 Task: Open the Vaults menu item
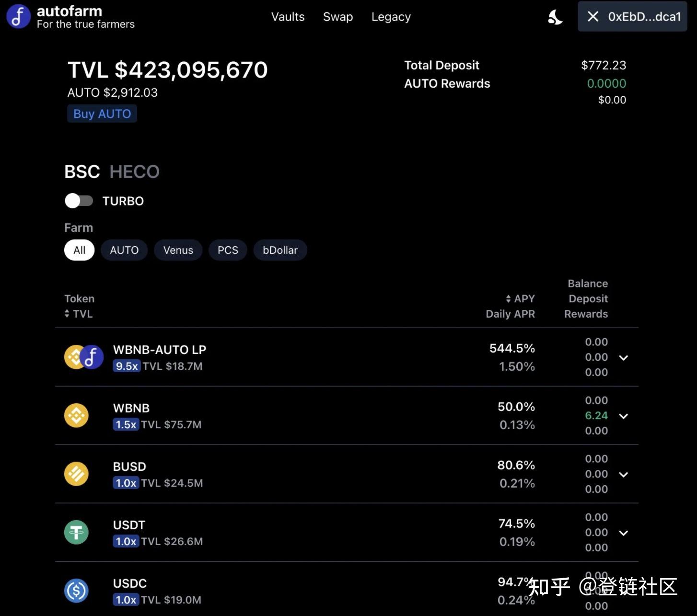(x=288, y=17)
